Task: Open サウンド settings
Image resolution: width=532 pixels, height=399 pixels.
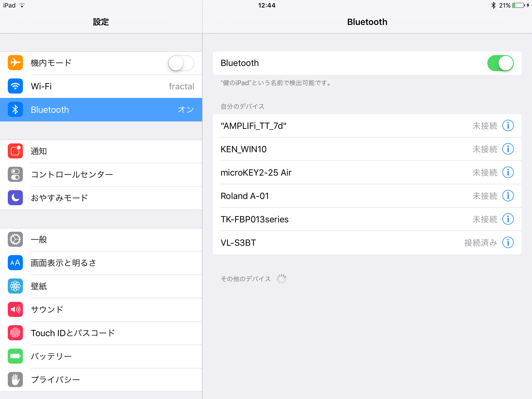Action: (x=101, y=310)
